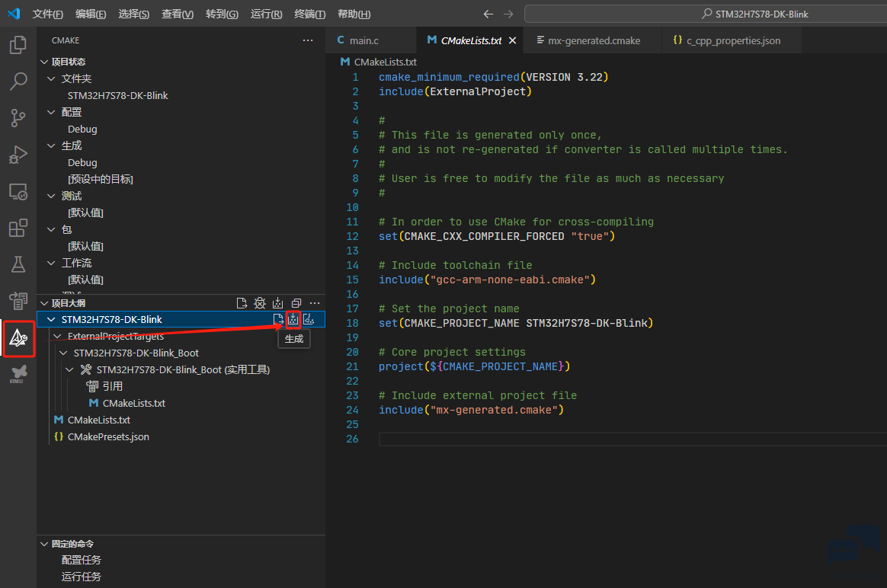Collapse the 固定的命令 section
Image resolution: width=887 pixels, height=588 pixels.
[x=44, y=543]
